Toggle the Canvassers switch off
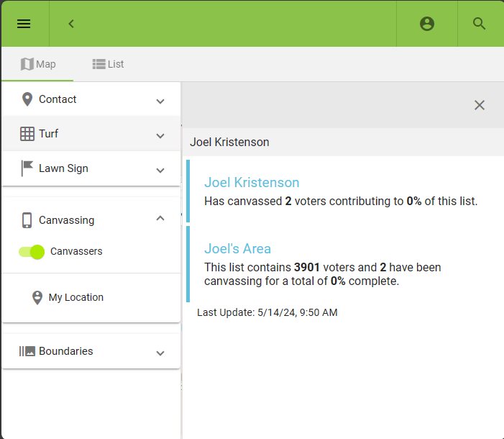The height and width of the screenshot is (439, 504). (x=32, y=252)
